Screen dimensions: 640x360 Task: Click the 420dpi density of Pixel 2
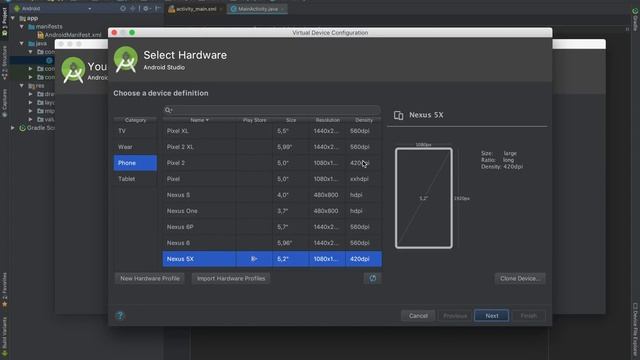(360, 163)
